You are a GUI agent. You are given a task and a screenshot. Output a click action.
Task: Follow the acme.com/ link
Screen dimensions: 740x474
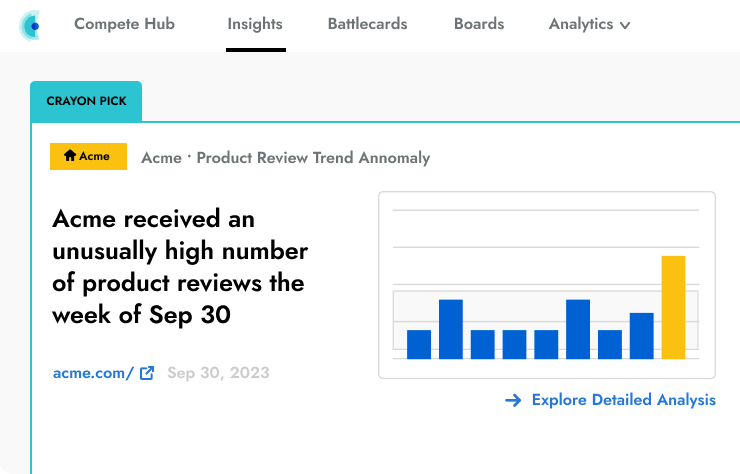click(93, 373)
